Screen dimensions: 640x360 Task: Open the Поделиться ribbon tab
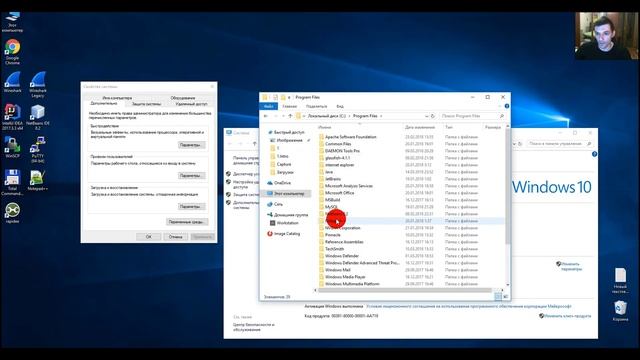click(316, 106)
